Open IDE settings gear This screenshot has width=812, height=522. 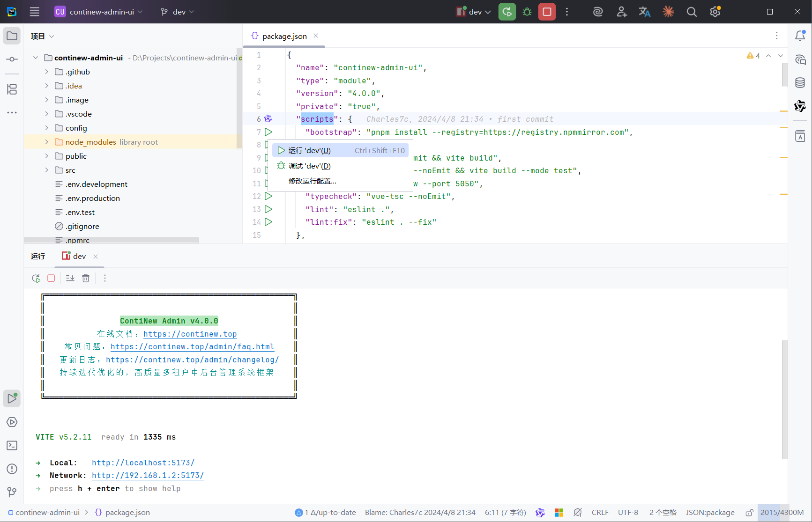click(715, 12)
